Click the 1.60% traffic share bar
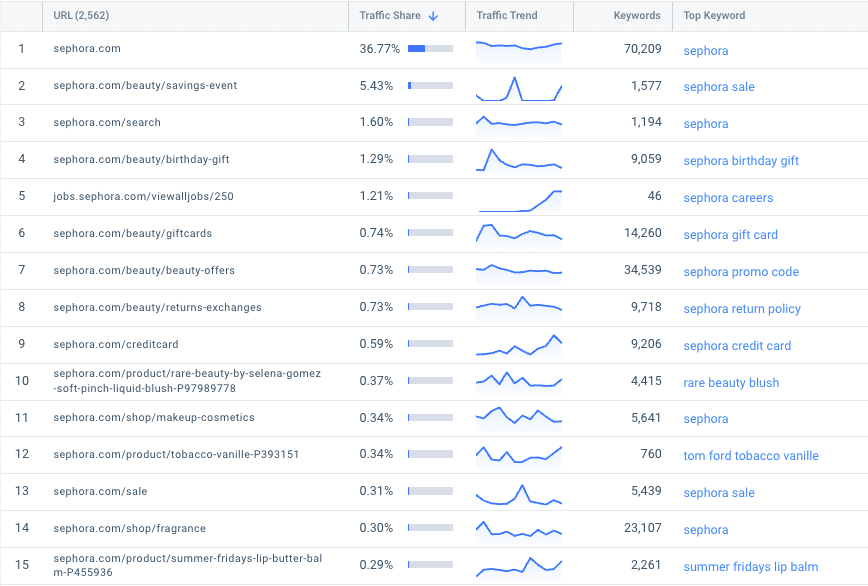The width and height of the screenshot is (868, 586). click(x=430, y=122)
